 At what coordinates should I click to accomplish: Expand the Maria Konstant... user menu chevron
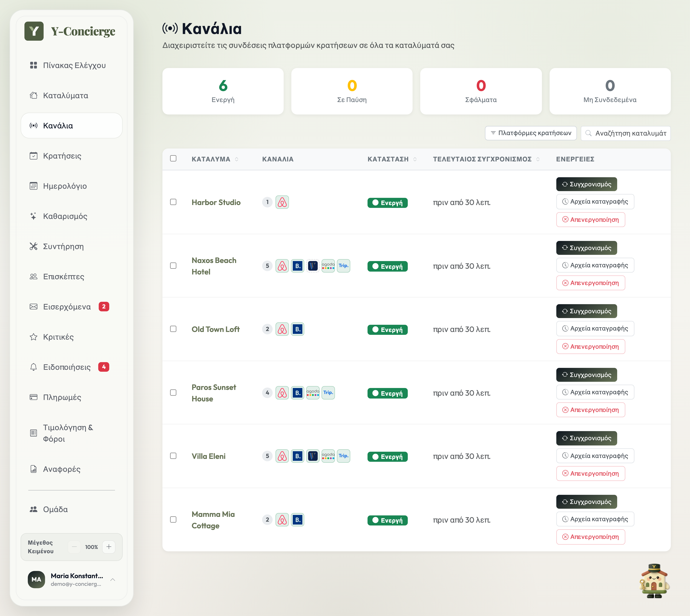pos(113,579)
